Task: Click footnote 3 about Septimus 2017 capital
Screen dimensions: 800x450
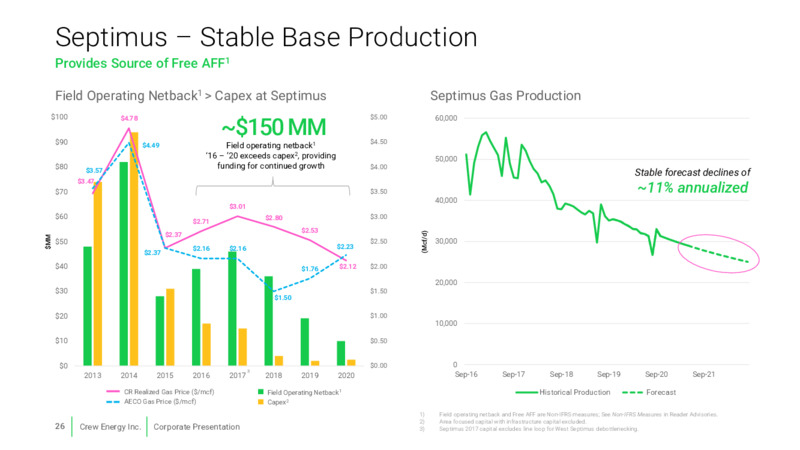Action: [x=538, y=429]
